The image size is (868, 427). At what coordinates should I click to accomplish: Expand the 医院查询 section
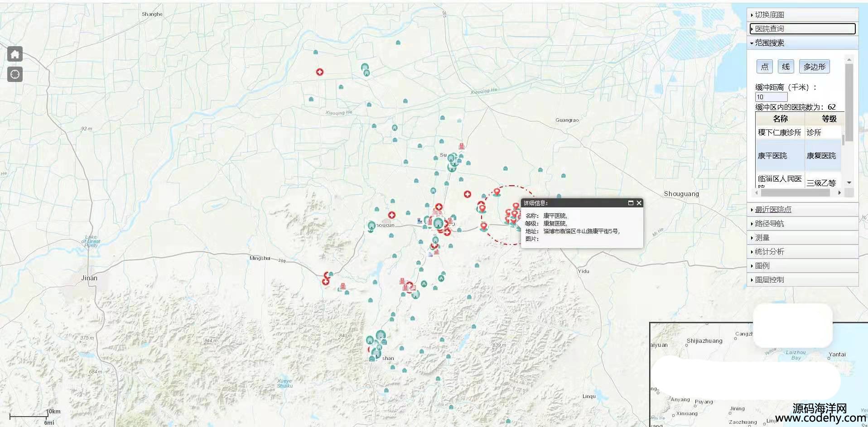point(769,29)
